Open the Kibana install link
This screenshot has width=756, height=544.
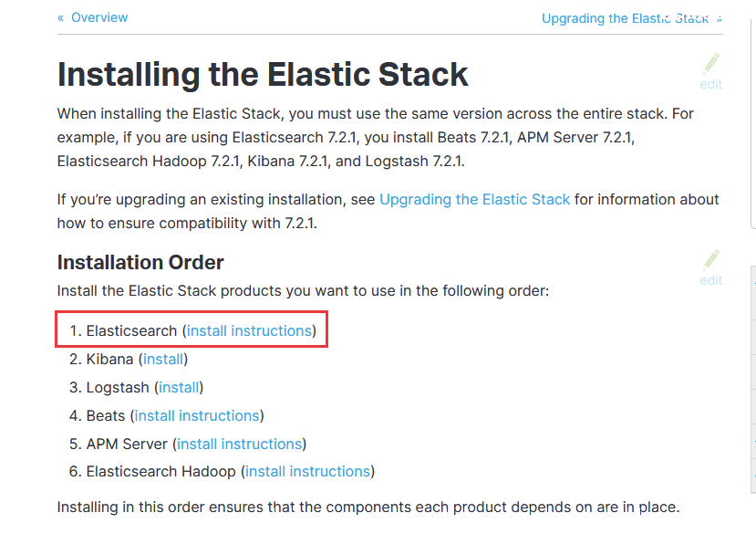click(x=163, y=359)
